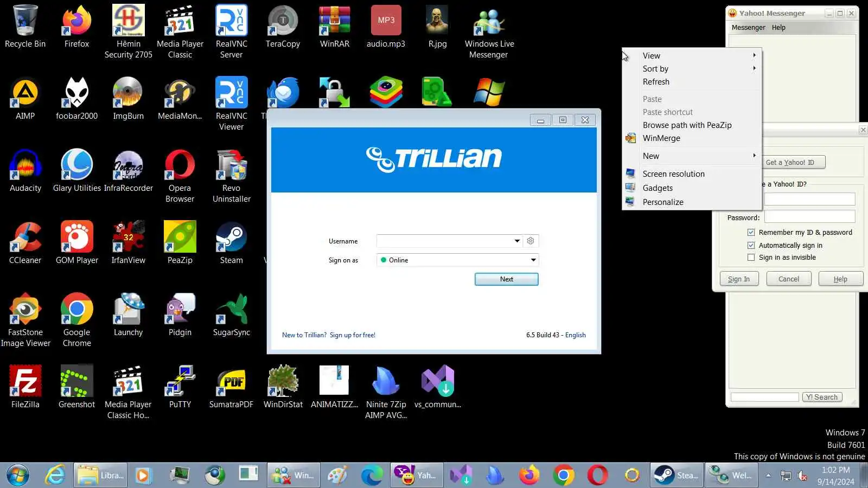
Task: Choose Refresh from the context menu
Action: (692, 81)
